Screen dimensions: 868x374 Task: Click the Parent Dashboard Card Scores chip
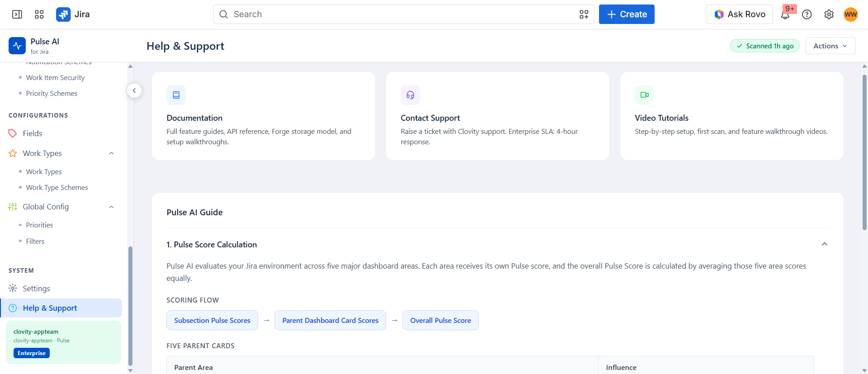pyautogui.click(x=330, y=320)
